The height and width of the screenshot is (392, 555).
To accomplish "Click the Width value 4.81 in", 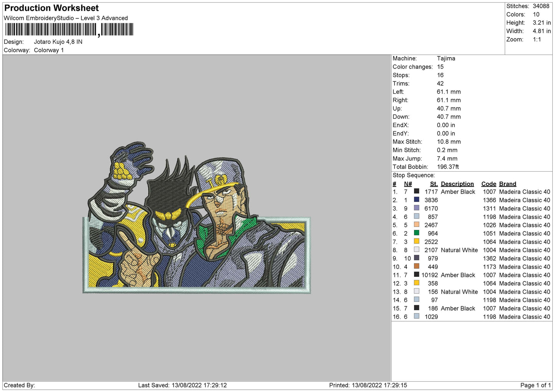I will click(542, 31).
